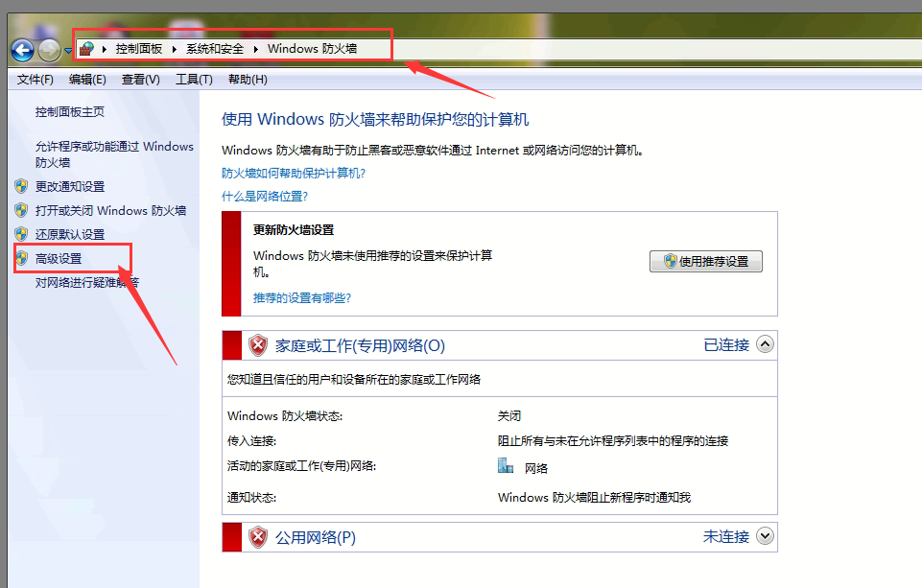Click red shield icon for 家庭或工作(专用)网络
Image resolution: width=922 pixels, height=588 pixels.
pos(258,345)
